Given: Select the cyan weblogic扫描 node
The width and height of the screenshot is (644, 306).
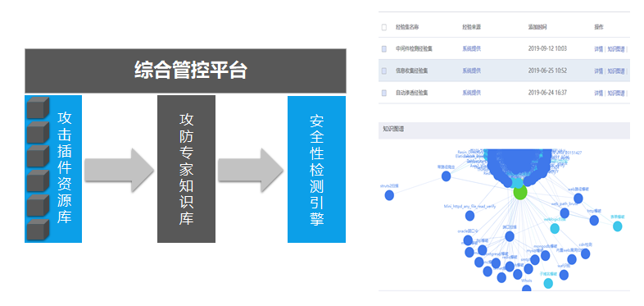Looking at the screenshot, I should [555, 229].
